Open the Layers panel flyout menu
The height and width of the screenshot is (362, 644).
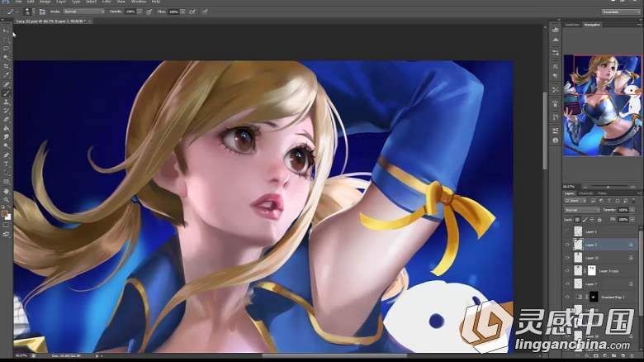tap(639, 193)
